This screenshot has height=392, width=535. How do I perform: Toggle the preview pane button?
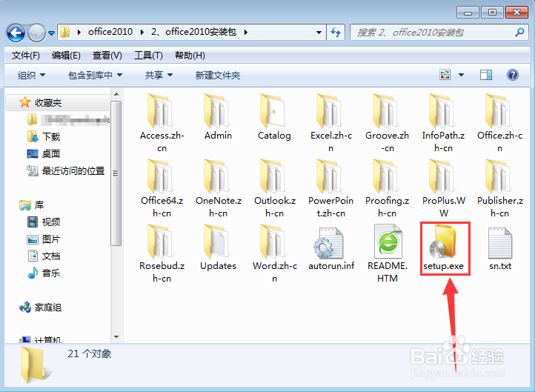(486, 75)
